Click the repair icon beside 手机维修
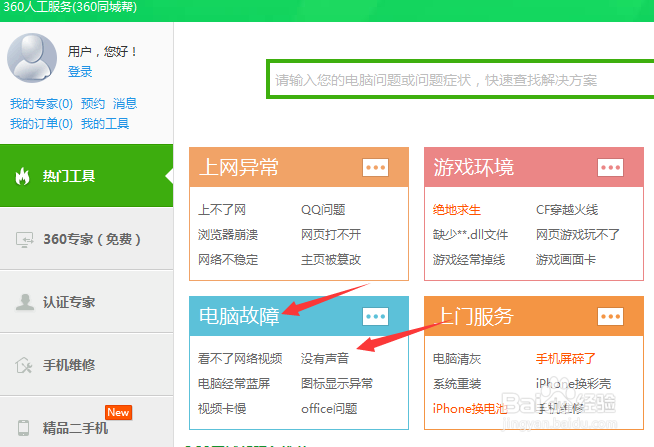 click(24, 365)
